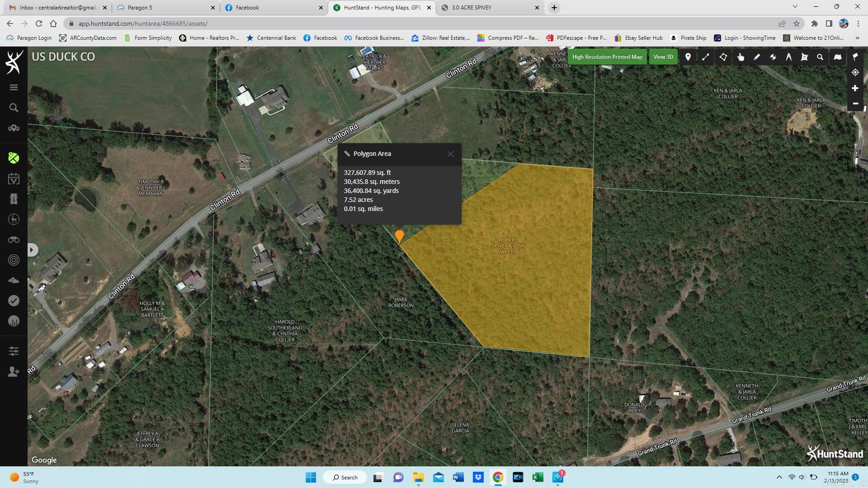Click the flag icon in map toolbar
The height and width of the screenshot is (488, 868).
tap(855, 57)
